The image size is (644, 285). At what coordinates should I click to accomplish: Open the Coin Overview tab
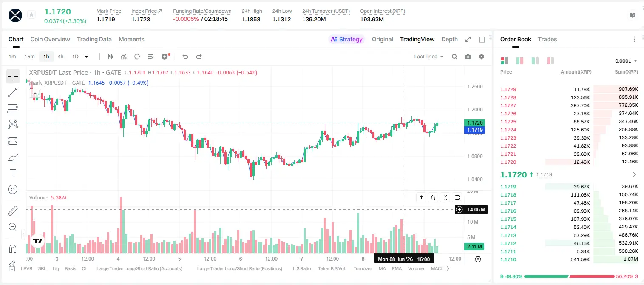50,39
